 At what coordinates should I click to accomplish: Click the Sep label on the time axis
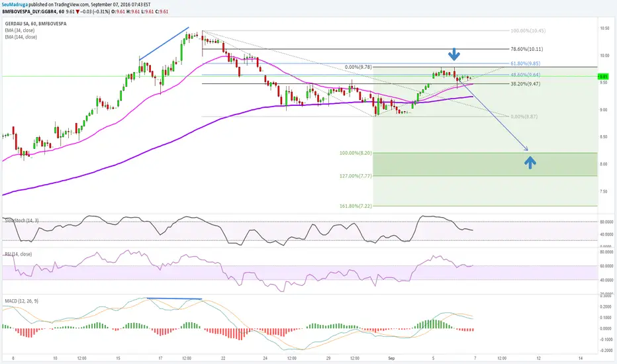[x=391, y=359]
